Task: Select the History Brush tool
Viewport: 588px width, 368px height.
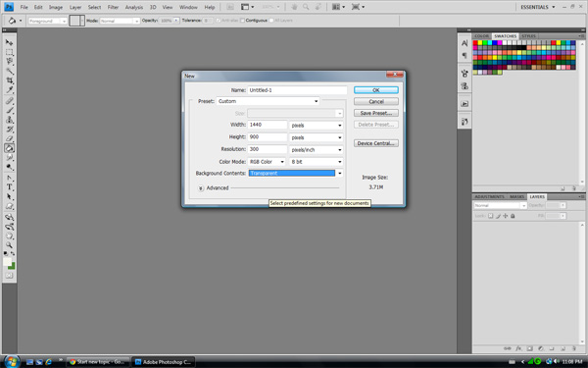Action: pos(9,130)
